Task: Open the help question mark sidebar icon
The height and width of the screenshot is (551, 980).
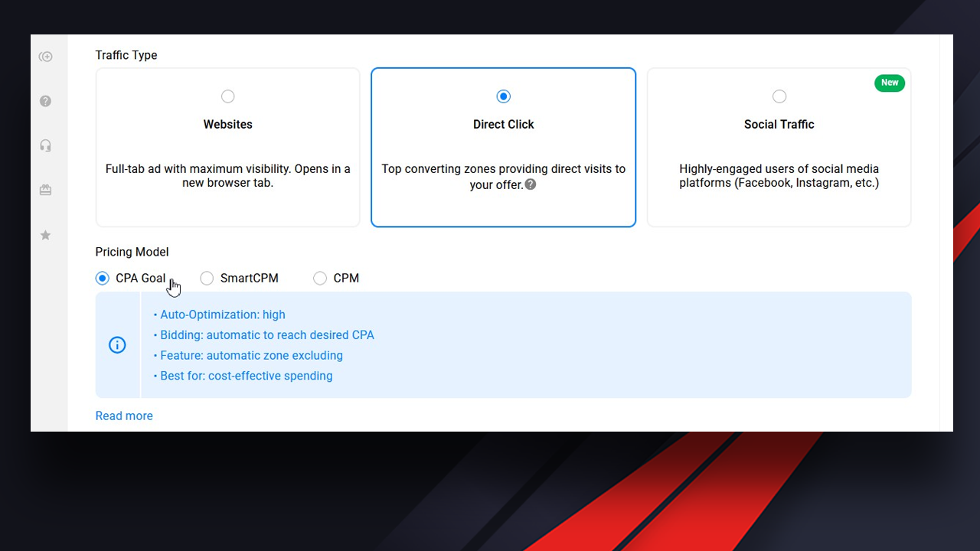Action: 46,101
